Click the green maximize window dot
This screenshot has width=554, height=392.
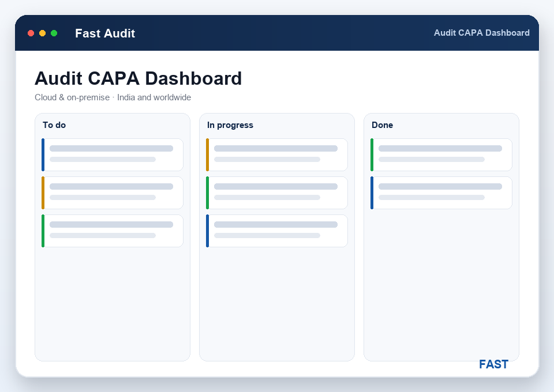54,33
